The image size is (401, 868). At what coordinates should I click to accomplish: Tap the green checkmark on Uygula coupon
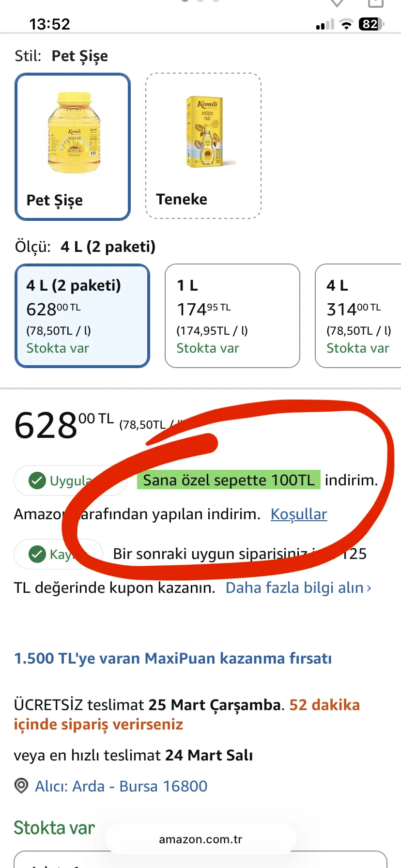[x=37, y=480]
